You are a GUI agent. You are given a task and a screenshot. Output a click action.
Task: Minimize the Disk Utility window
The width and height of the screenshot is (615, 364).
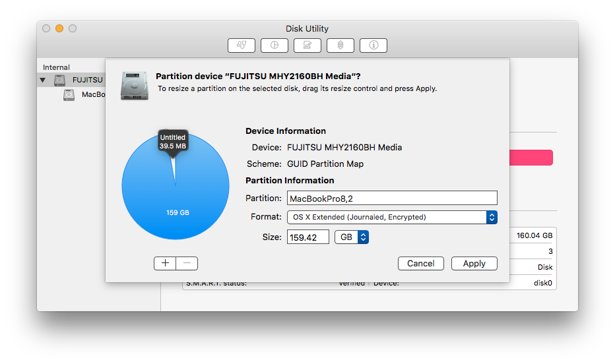pyautogui.click(x=59, y=28)
